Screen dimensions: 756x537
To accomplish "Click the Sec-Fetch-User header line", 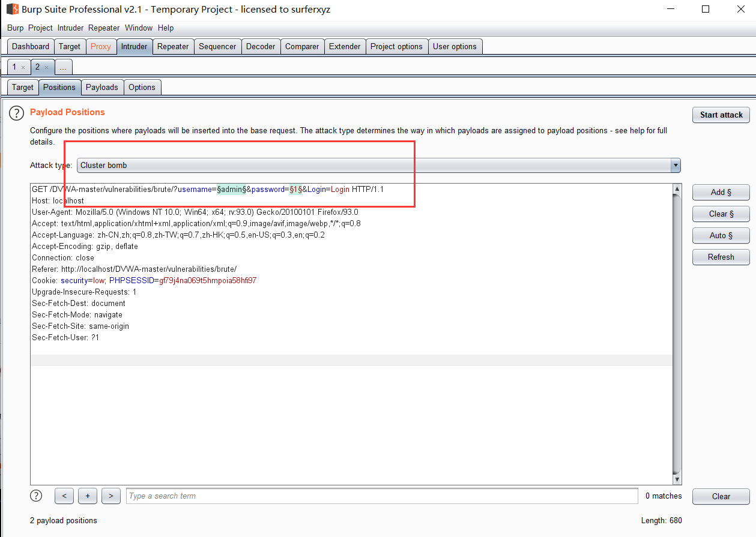I will coord(65,338).
